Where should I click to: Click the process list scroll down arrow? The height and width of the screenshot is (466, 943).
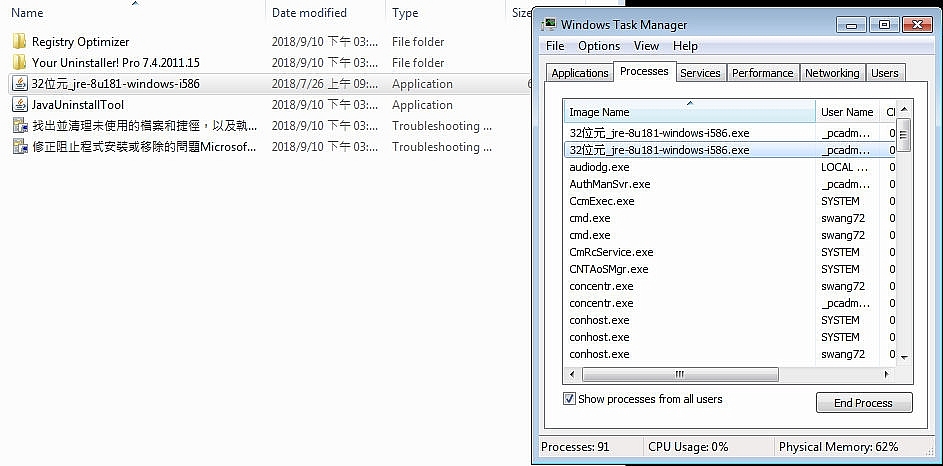pos(904,358)
